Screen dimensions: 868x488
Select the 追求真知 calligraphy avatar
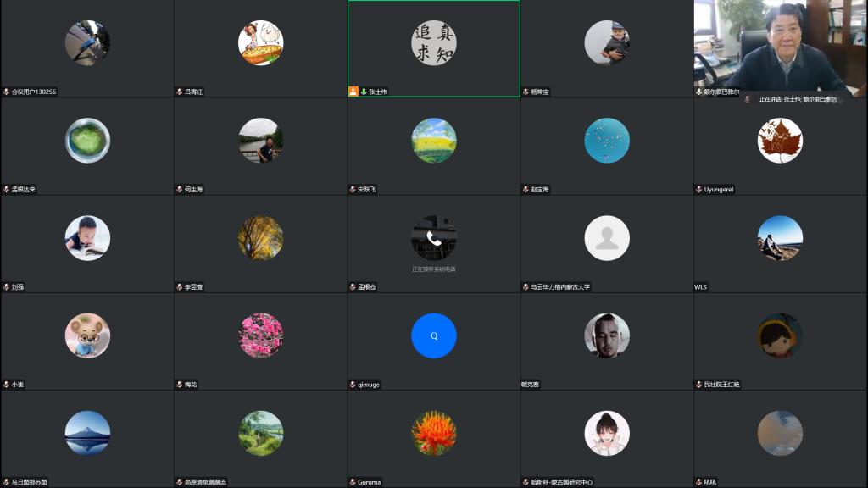434,42
